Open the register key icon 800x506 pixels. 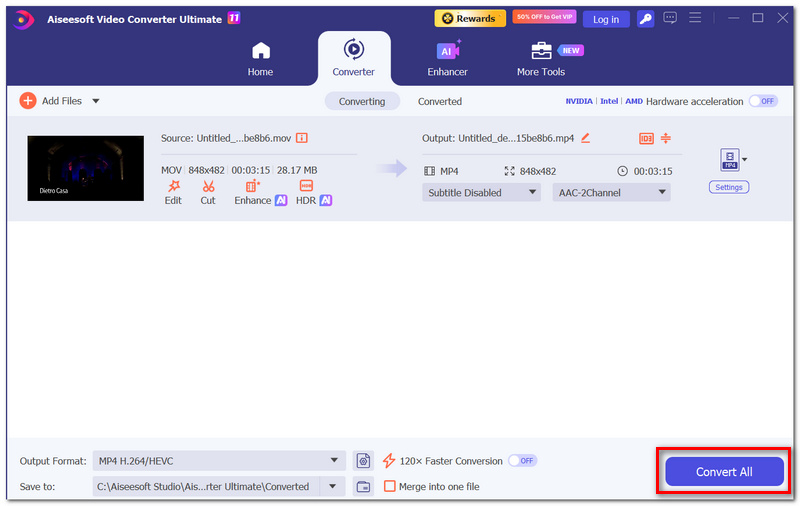click(645, 19)
